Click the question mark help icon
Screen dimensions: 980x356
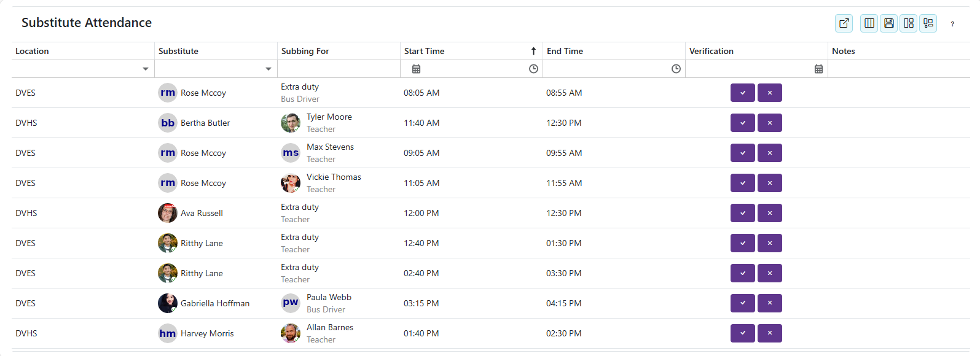pos(952,24)
